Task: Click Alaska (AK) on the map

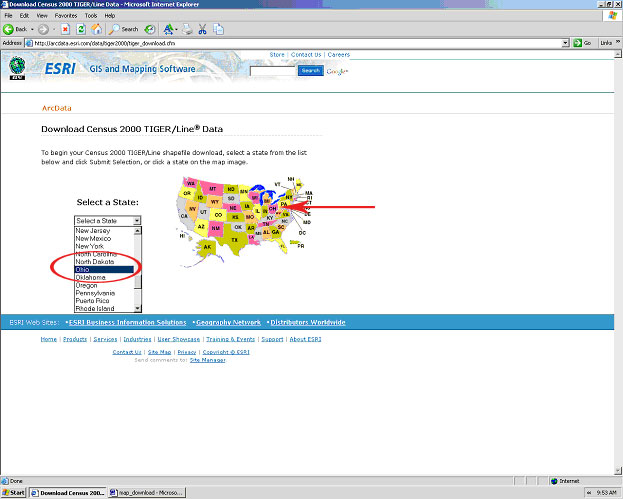Action: coord(207,247)
